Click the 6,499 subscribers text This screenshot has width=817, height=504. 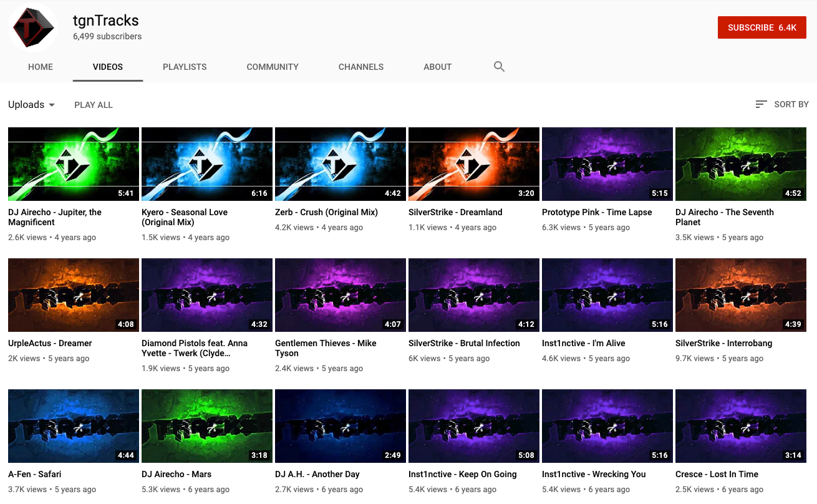(107, 36)
